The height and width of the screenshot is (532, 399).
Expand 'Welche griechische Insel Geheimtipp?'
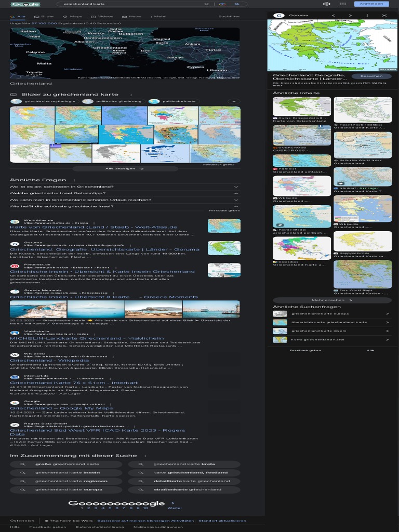click(x=125, y=193)
